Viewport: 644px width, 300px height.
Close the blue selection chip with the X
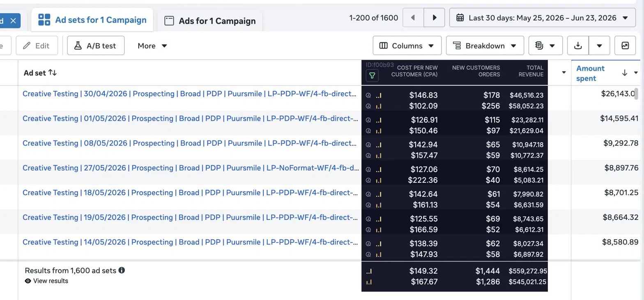pos(13,21)
